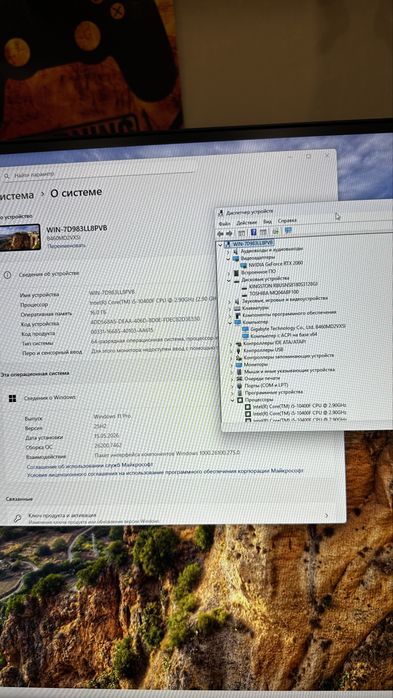Select Мыши и иные указывающие устройства category
393x698 pixels.
pyautogui.click(x=289, y=370)
